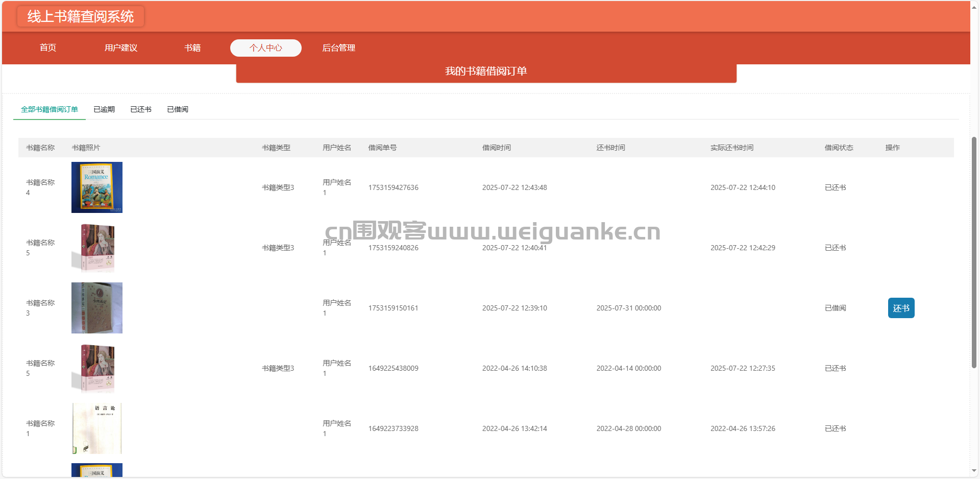Open the 语言论 book cover thumbnail
The height and width of the screenshot is (479, 980).
click(97, 428)
